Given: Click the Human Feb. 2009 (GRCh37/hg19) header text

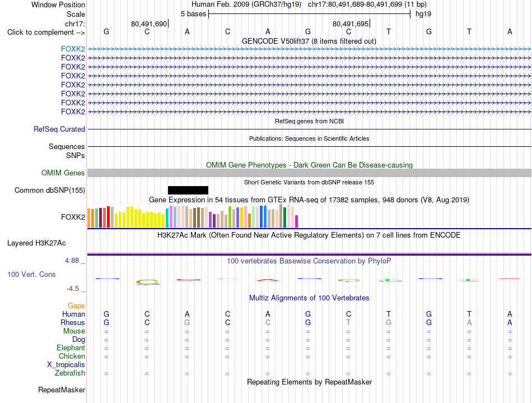Looking at the screenshot, I should [246, 4].
